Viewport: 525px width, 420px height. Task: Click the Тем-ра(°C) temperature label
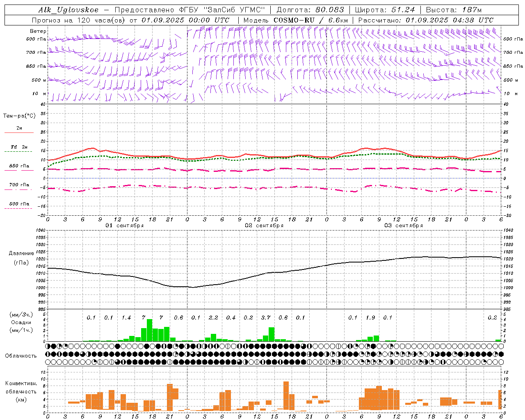[x=20, y=116]
